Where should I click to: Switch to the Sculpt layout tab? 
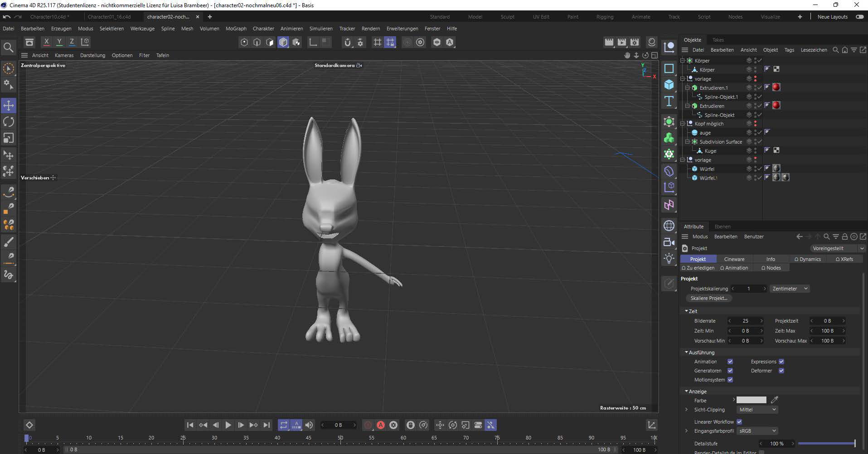click(x=508, y=17)
